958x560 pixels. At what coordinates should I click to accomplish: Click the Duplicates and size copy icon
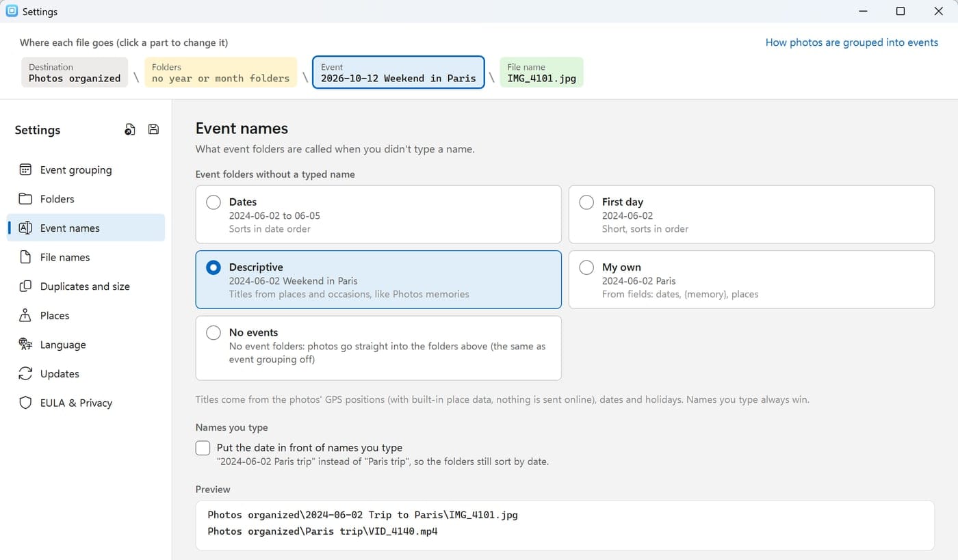(25, 286)
